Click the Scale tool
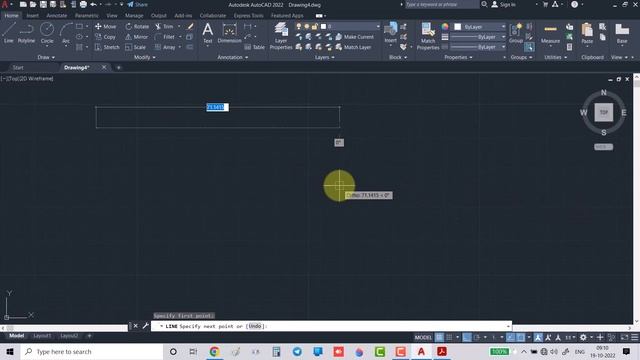The height and width of the screenshot is (360, 640). [x=136, y=47]
